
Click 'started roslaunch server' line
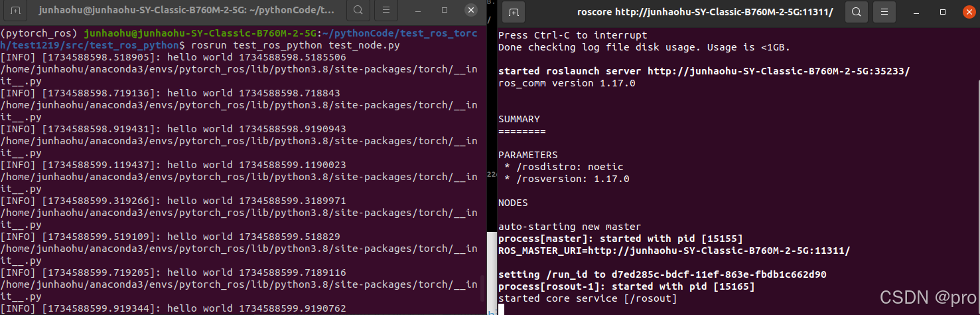[704, 71]
